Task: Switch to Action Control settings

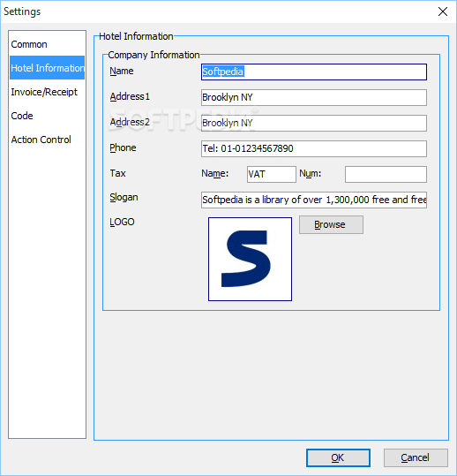Action: tap(47, 140)
